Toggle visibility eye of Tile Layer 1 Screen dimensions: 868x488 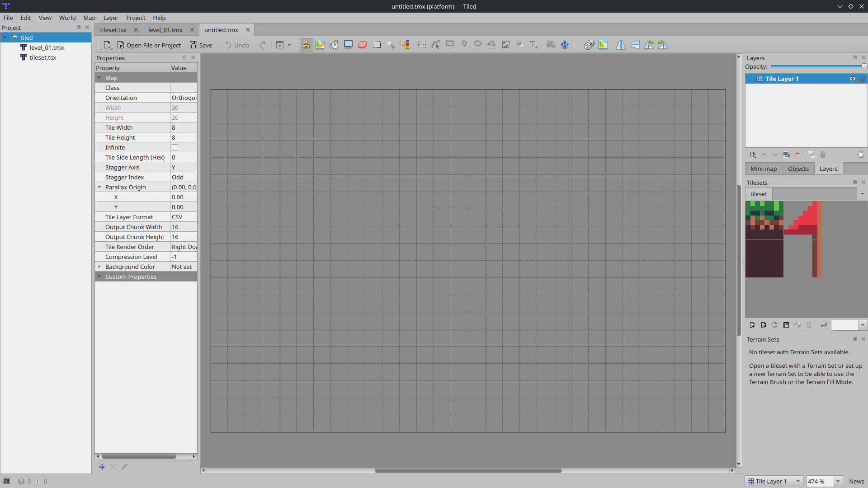click(x=853, y=79)
